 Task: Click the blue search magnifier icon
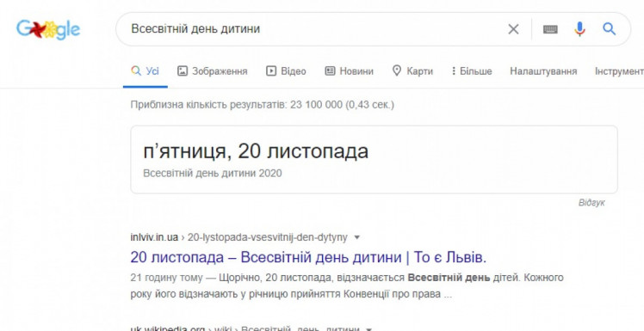point(609,29)
